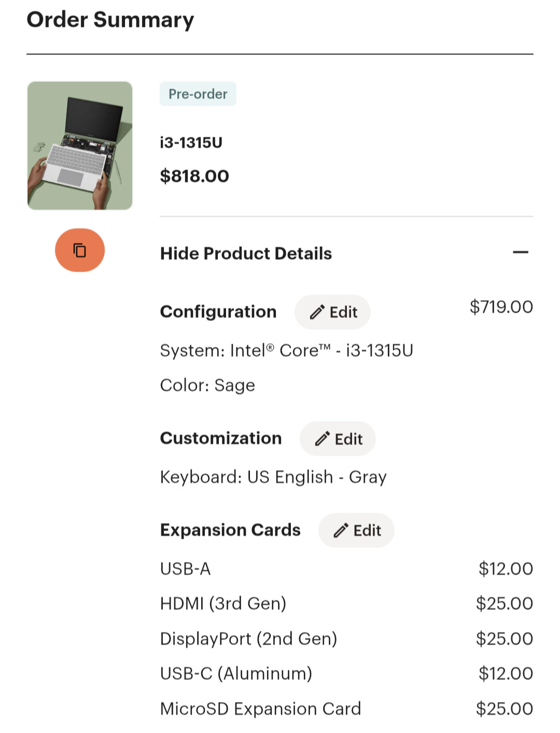Edit the Expansion Cards section

click(x=356, y=530)
